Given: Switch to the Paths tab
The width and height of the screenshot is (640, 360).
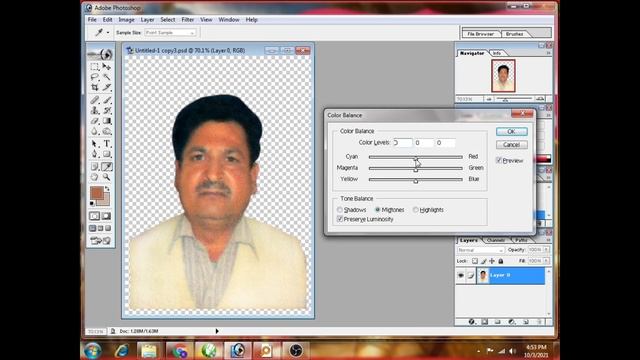Looking at the screenshot, I should (521, 240).
